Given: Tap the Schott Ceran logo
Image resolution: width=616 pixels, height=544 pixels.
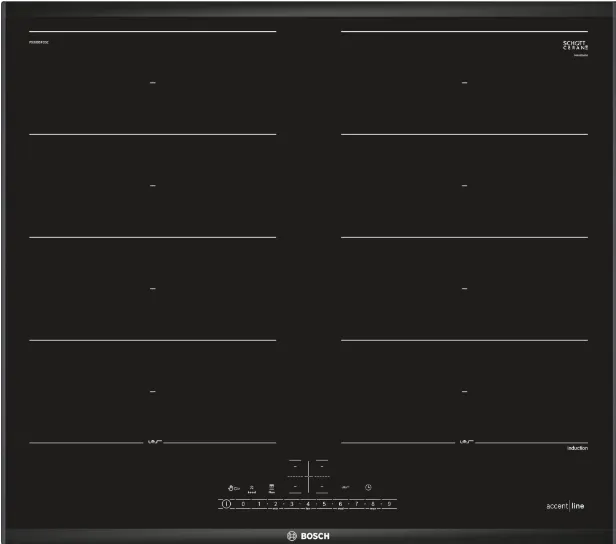Looking at the screenshot, I should 574,47.
